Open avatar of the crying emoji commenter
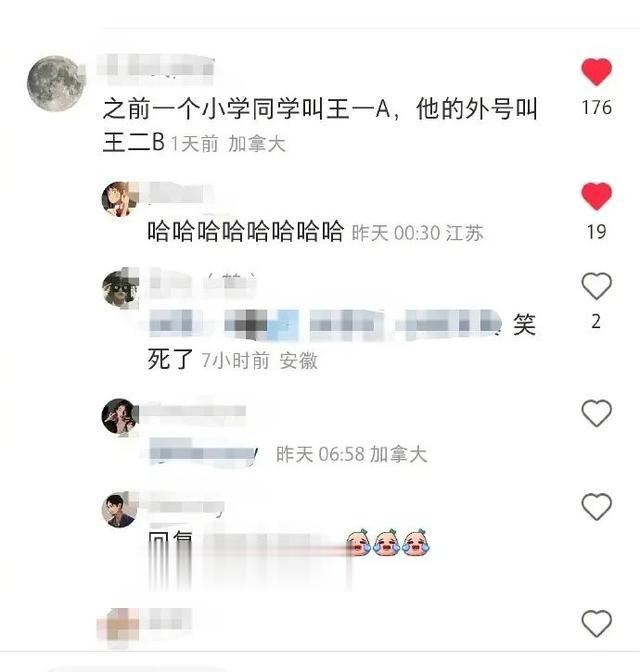 pyautogui.click(x=119, y=510)
